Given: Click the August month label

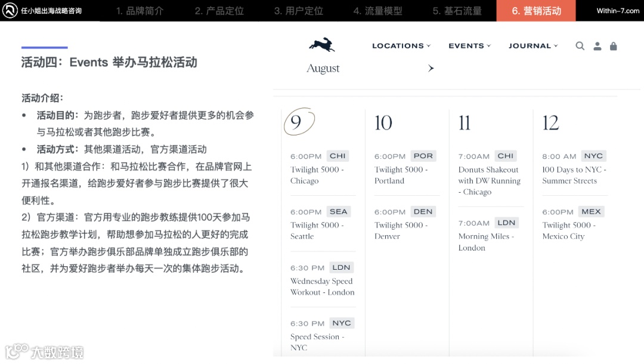Looking at the screenshot, I should pos(323,68).
